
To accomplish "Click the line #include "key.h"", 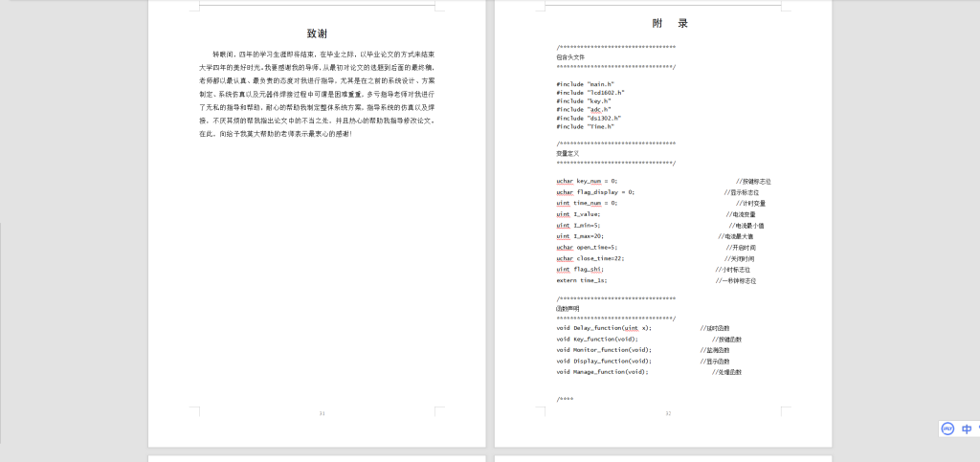I will 584,101.
